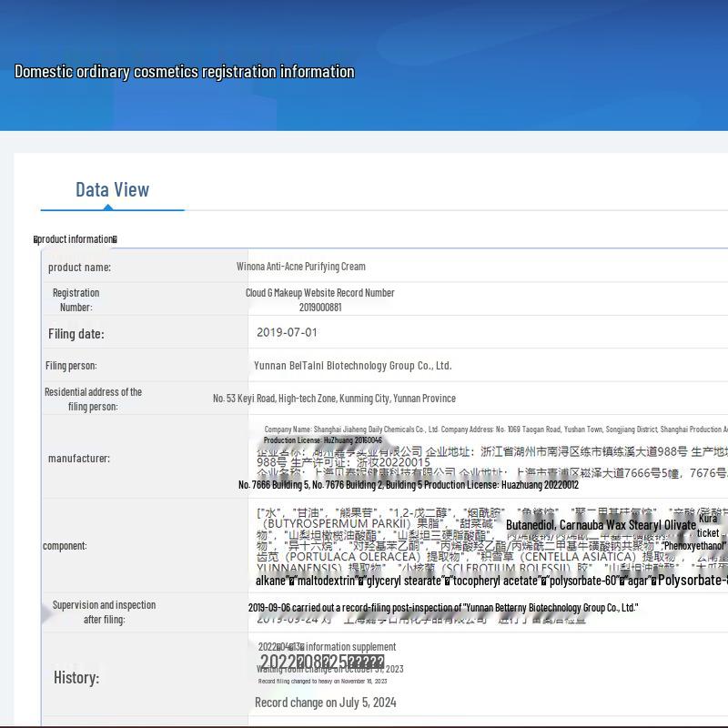The image size is (728, 728).
Task: Click the page title about cosmetics registration
Action: point(185,71)
